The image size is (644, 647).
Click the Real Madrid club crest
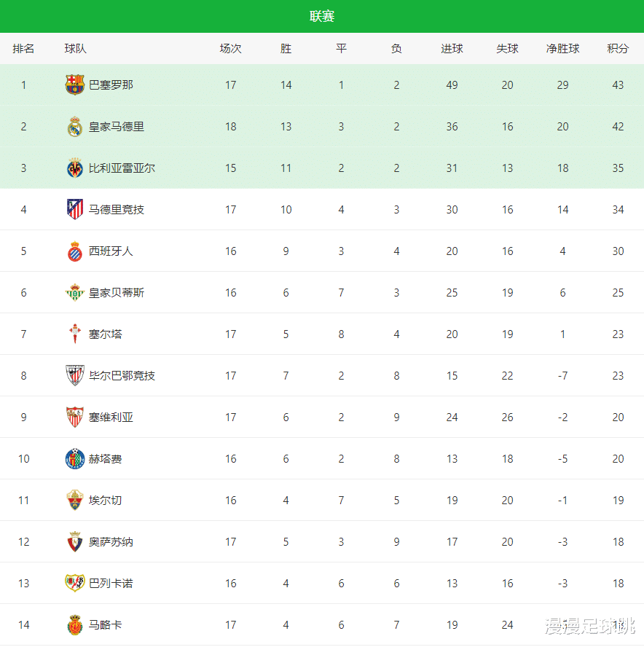coord(75,127)
